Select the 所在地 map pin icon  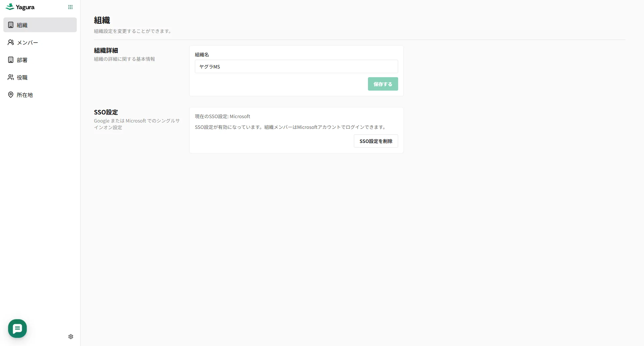(10, 95)
